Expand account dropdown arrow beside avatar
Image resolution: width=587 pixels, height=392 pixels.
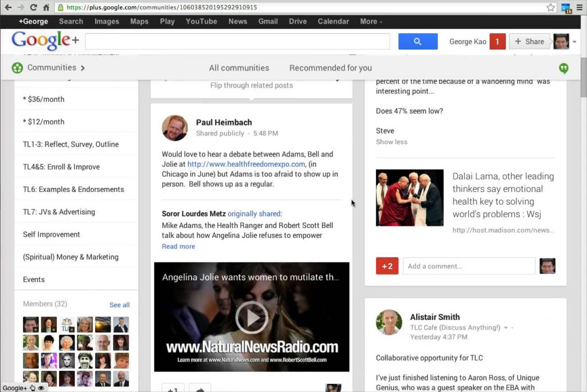tap(574, 42)
